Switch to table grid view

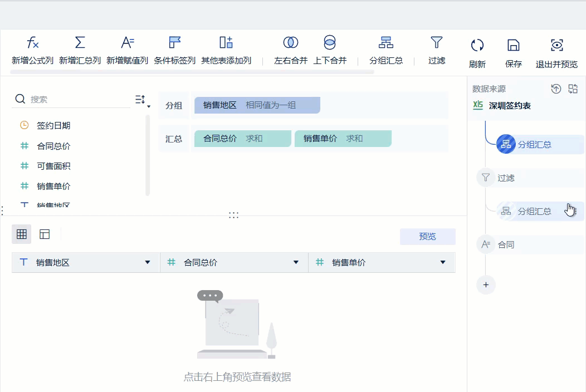(x=21, y=234)
